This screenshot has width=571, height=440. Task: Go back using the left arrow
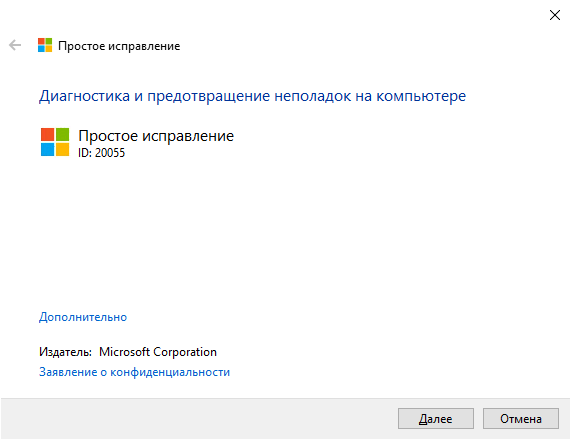point(15,46)
